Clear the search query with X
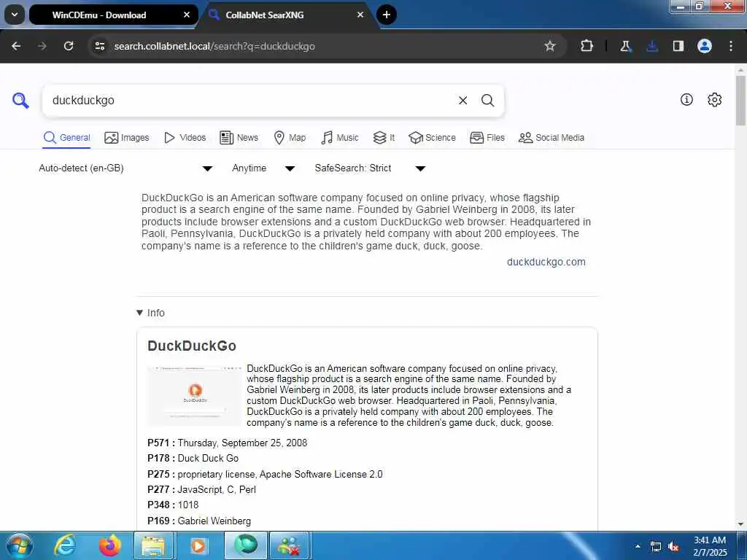Screen dimensions: 747x560 462,101
